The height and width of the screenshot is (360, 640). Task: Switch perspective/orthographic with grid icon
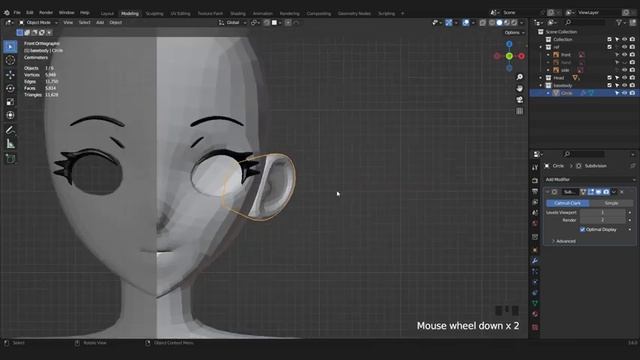point(520,111)
